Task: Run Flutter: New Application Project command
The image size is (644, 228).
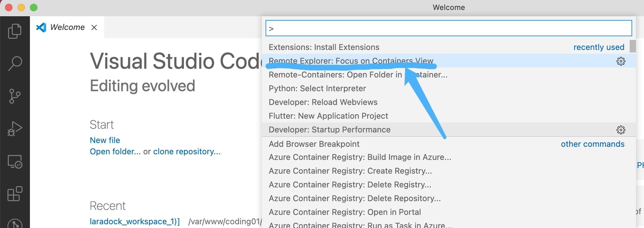Action: [449, 116]
